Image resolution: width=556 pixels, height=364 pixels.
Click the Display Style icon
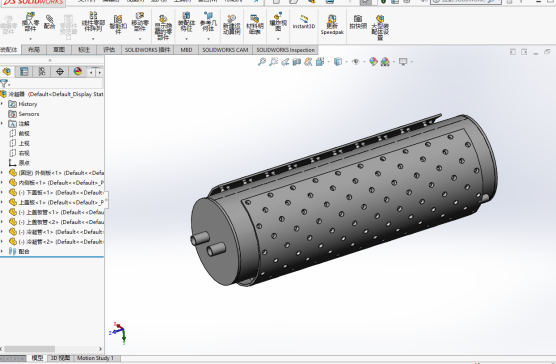click(x=338, y=62)
